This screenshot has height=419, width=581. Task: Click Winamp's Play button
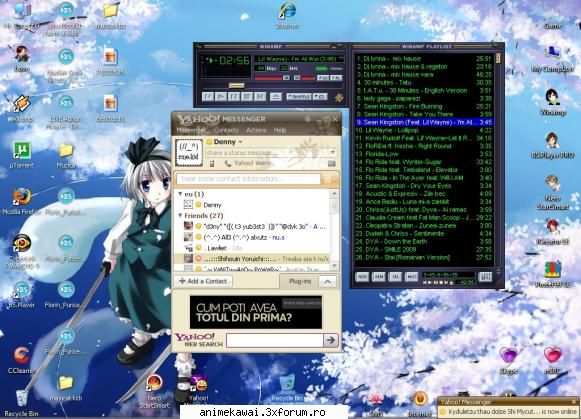(x=221, y=97)
